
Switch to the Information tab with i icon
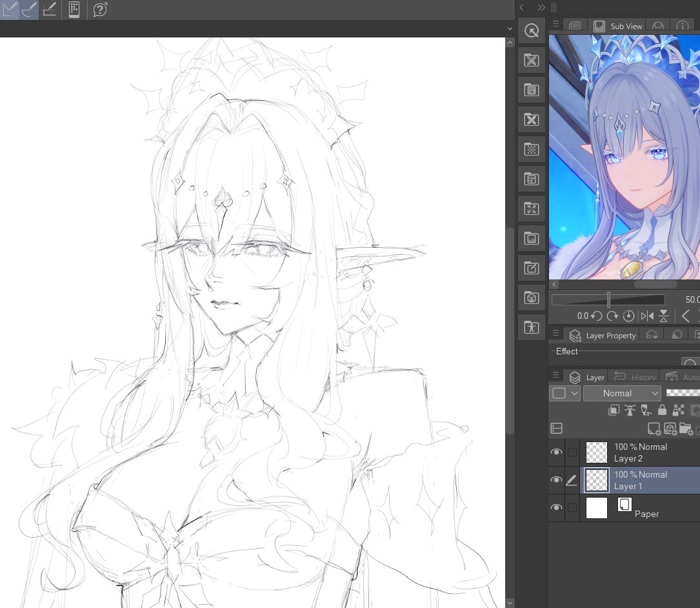click(x=682, y=26)
